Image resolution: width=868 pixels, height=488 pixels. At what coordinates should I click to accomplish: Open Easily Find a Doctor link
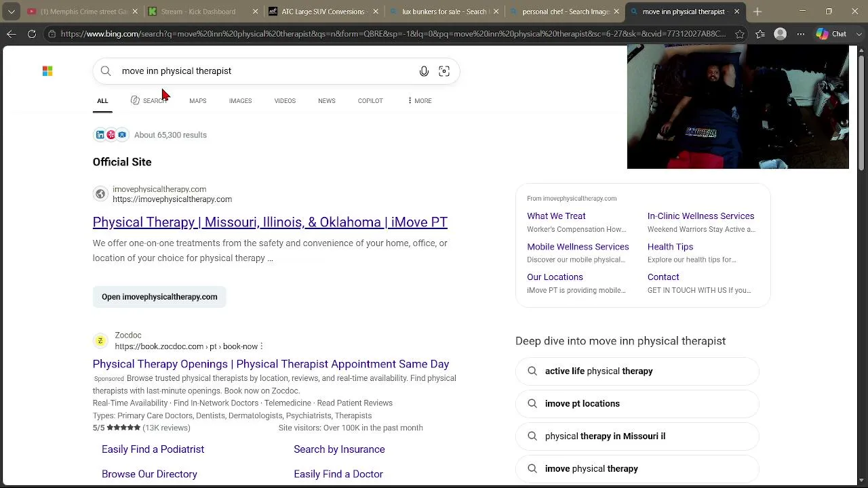[x=338, y=474]
